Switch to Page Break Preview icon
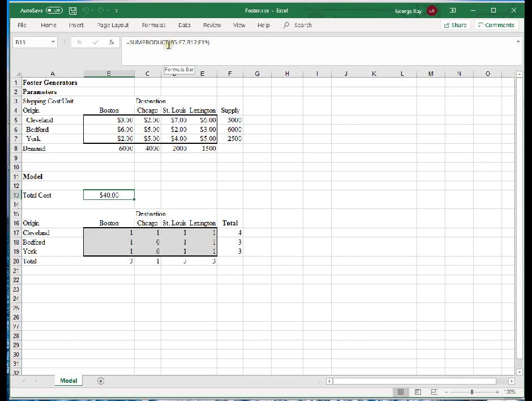 pyautogui.click(x=434, y=392)
